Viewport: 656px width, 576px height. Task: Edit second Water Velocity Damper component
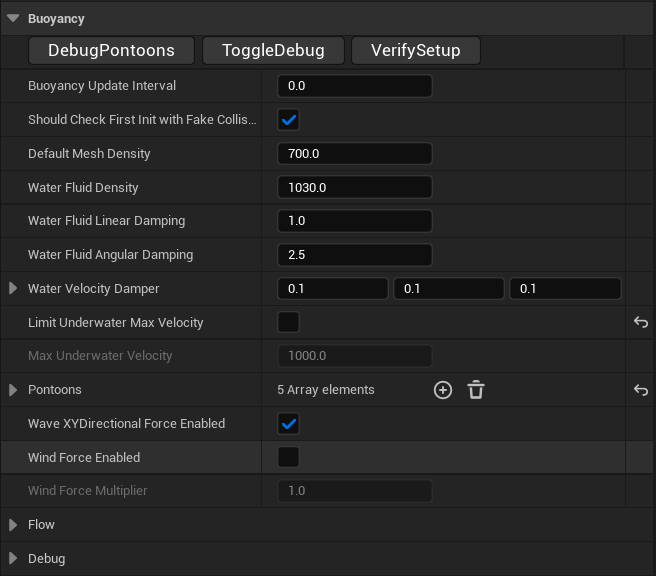449,289
